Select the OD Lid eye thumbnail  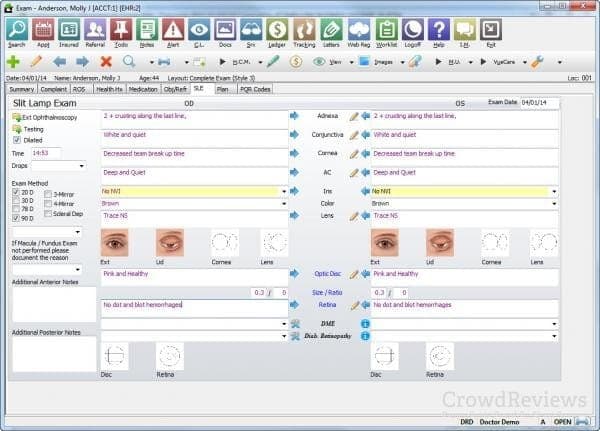[170, 243]
